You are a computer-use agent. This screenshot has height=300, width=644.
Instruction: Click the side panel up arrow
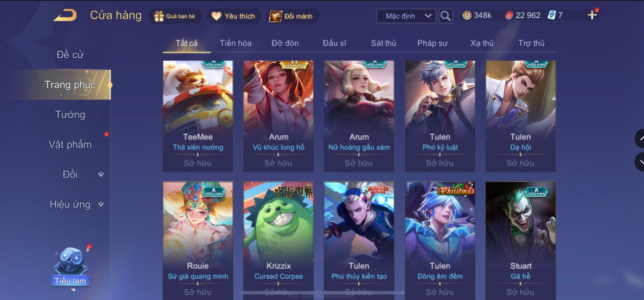640,139
